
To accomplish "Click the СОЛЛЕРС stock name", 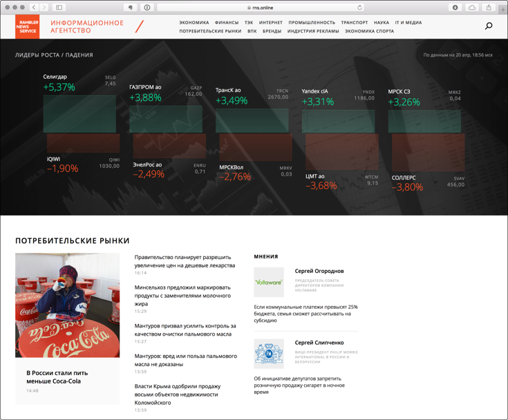I will [404, 178].
